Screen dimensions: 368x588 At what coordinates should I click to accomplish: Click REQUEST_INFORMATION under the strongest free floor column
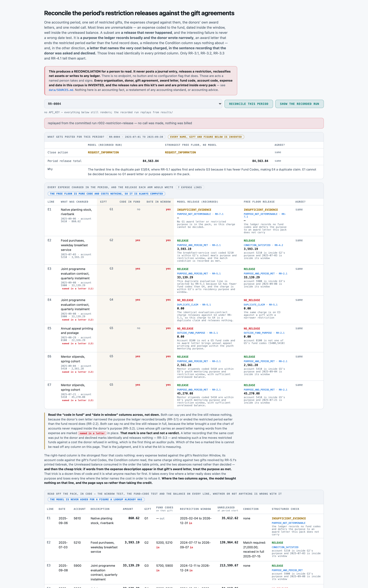[x=180, y=153]
